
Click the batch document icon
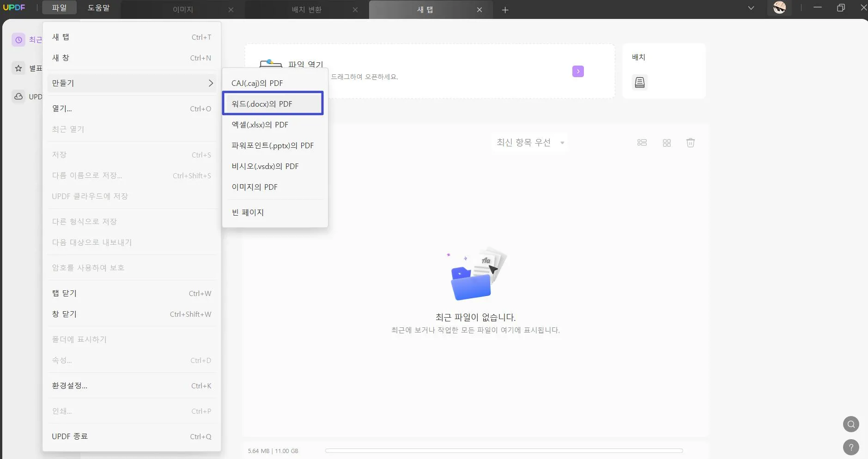640,83
